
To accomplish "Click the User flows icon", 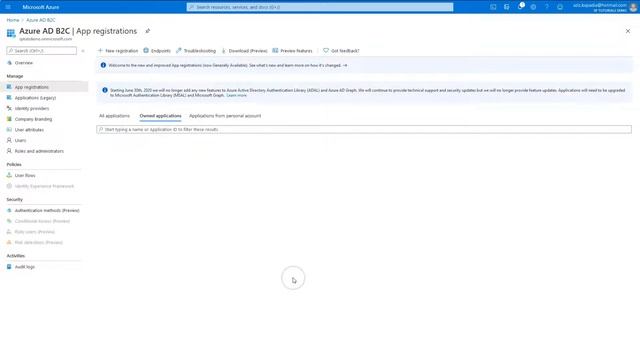I will (9, 175).
